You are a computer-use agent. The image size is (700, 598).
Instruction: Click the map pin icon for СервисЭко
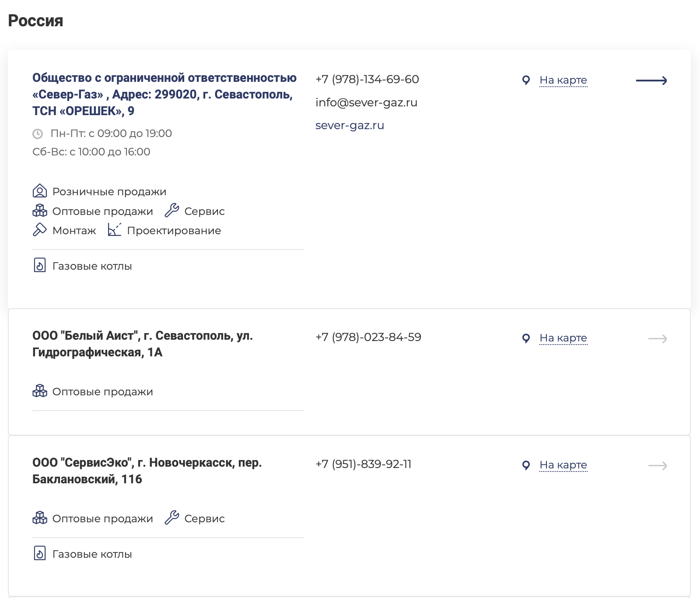tap(526, 465)
